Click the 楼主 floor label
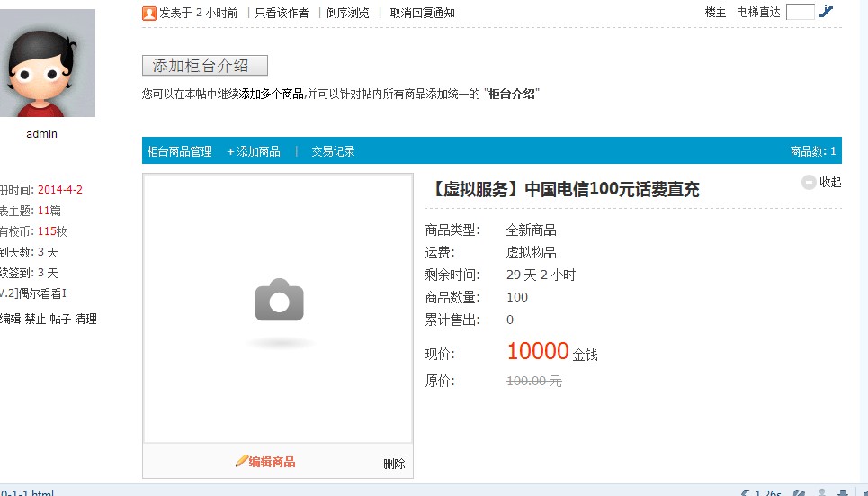Screen dimensions: 868x496 click(x=715, y=13)
